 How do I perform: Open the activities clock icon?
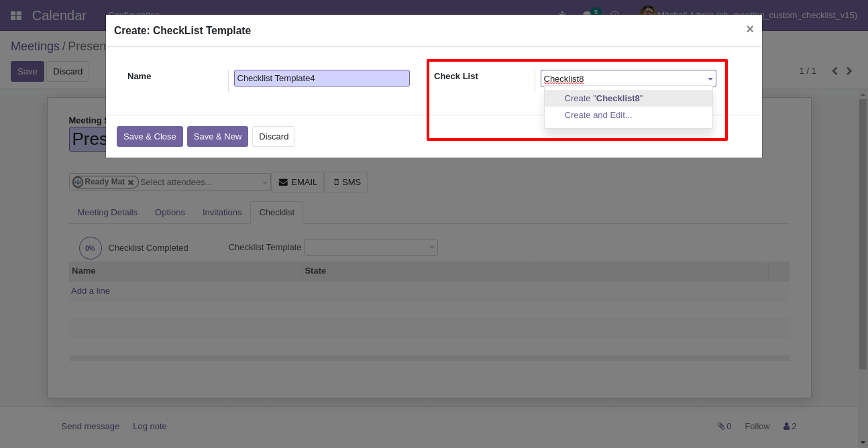(614, 15)
